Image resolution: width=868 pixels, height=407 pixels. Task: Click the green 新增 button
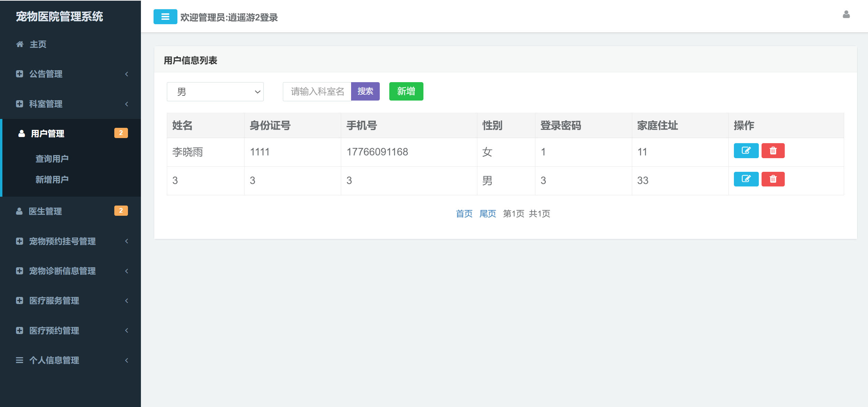click(406, 91)
